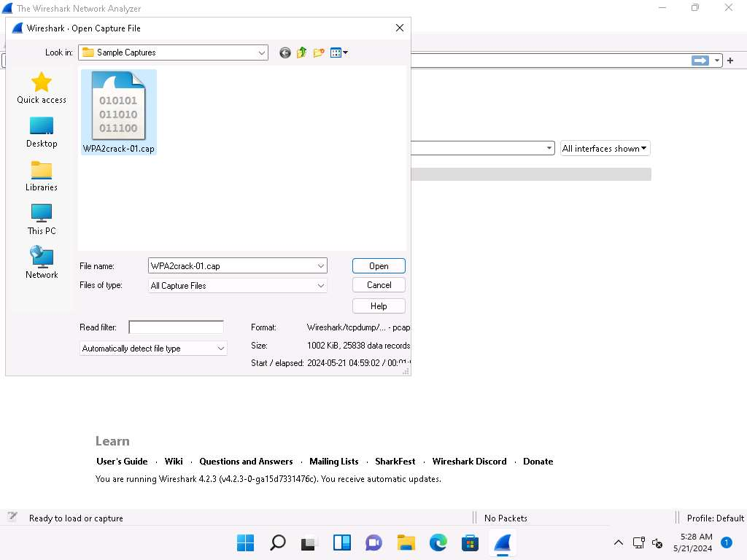The height and width of the screenshot is (560, 747).
Task: Click into the Read filter field
Action: click(176, 327)
